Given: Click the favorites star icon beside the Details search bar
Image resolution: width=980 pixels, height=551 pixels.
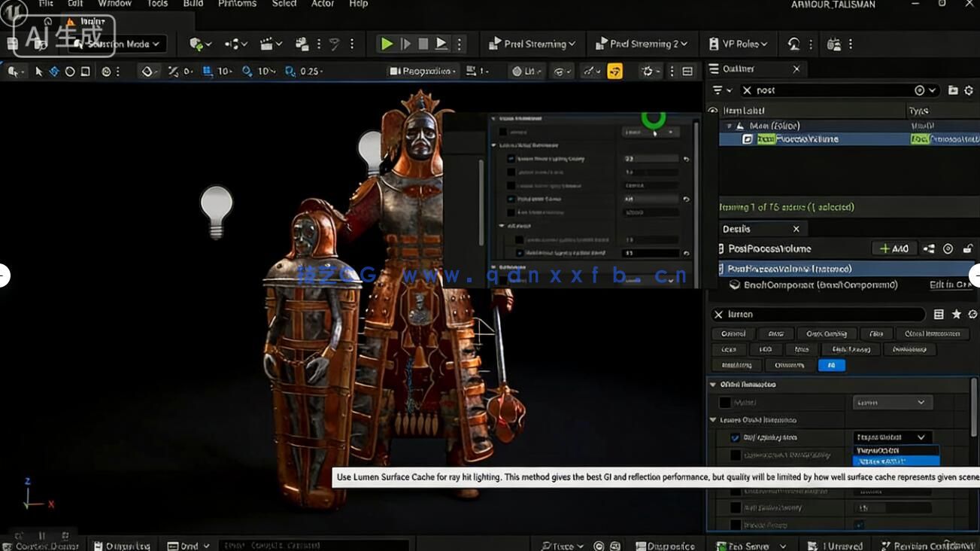Looking at the screenshot, I should point(956,314).
